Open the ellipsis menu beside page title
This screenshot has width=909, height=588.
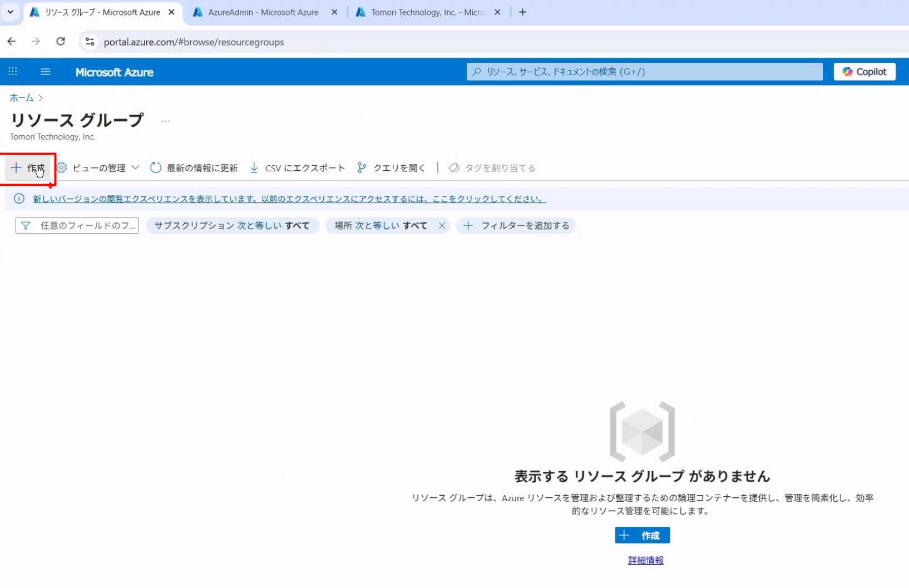click(166, 121)
